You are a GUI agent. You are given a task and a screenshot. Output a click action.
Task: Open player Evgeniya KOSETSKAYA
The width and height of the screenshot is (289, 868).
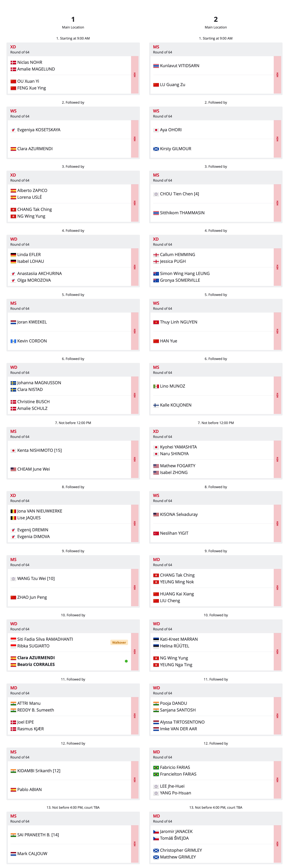pyautogui.click(x=39, y=130)
